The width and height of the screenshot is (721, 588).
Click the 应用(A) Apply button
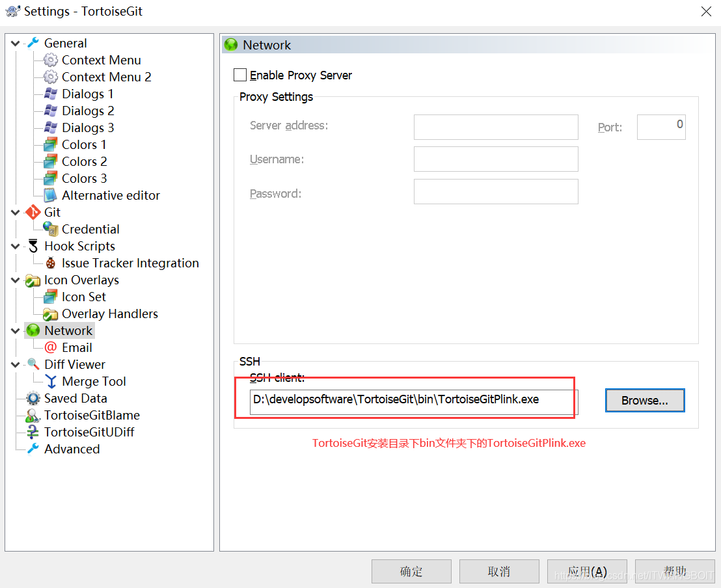[587, 572]
